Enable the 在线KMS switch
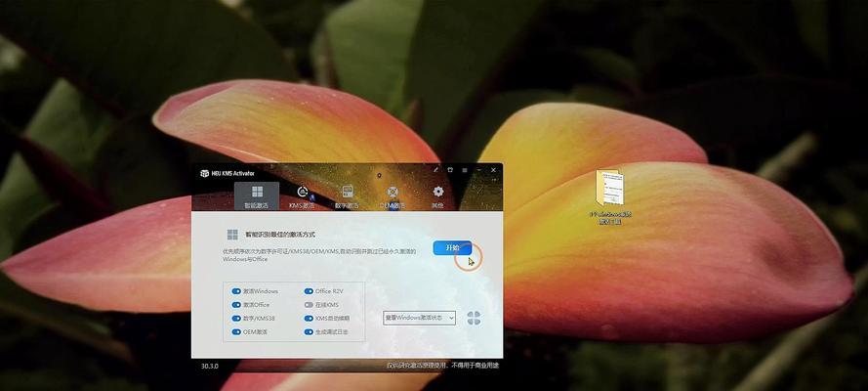868x391 pixels. pyautogui.click(x=309, y=305)
